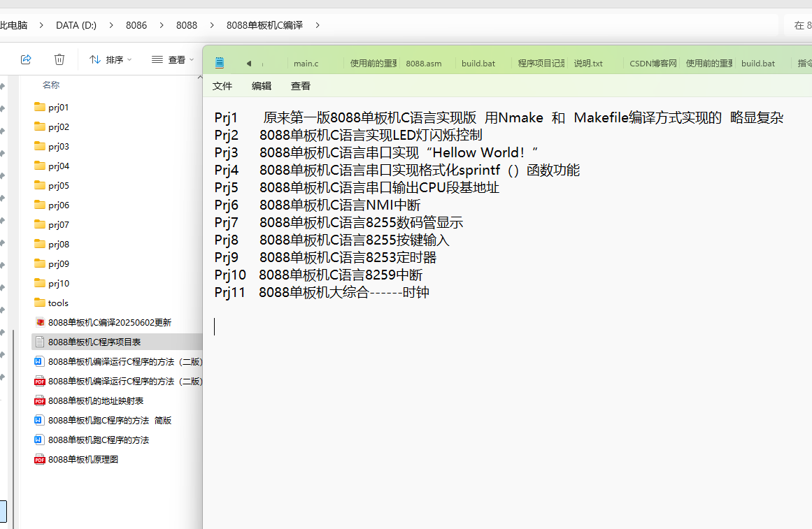Expand the breadcrumb chevron after 8088单板机C编译

point(317,24)
